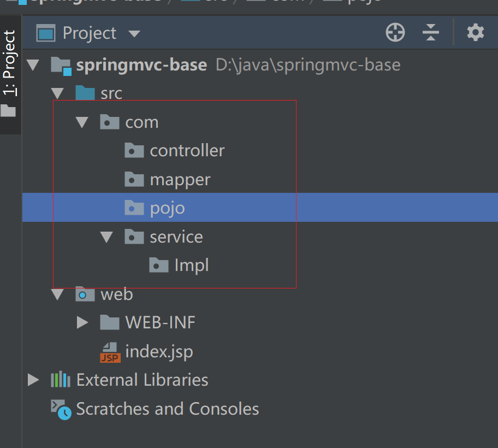This screenshot has width=498, height=448.
Task: Select the mapper package
Action: coord(180,180)
